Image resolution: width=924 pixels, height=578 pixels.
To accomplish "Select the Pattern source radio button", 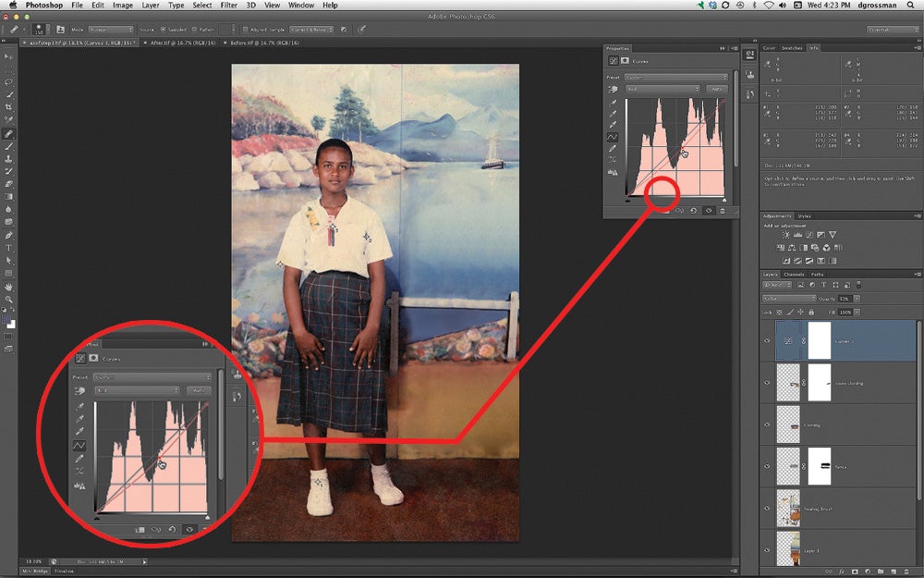I will point(194,30).
